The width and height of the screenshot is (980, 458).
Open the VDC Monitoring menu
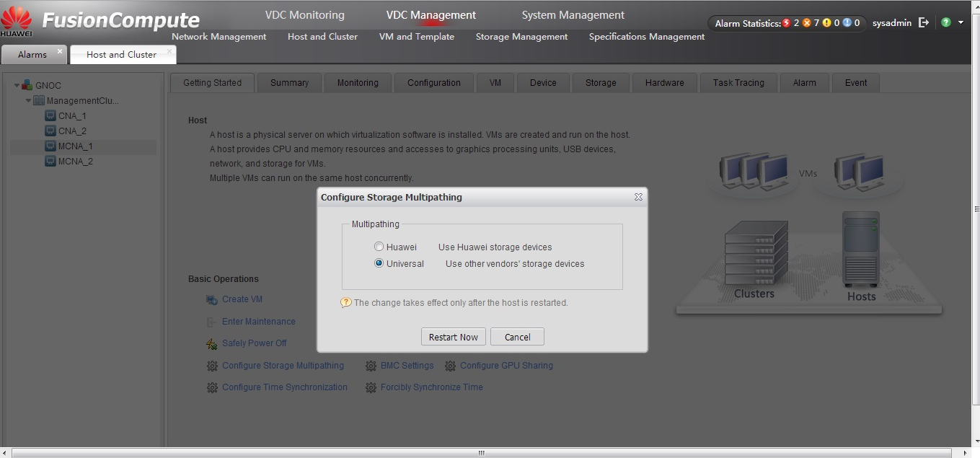click(305, 15)
